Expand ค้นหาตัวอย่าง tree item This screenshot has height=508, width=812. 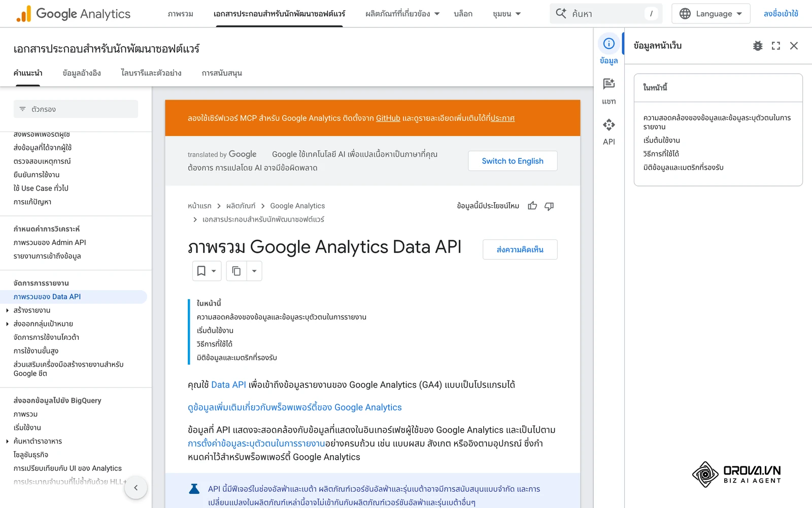click(7, 441)
